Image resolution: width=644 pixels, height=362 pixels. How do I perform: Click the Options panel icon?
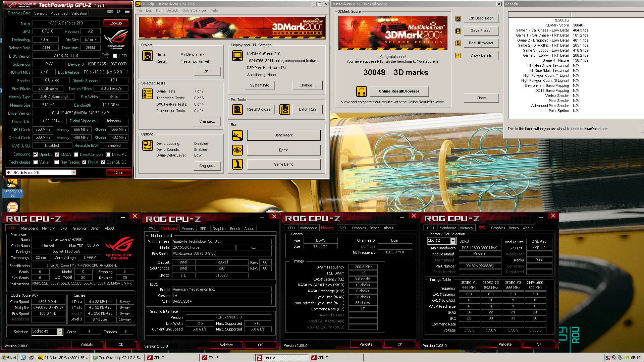pos(148,145)
